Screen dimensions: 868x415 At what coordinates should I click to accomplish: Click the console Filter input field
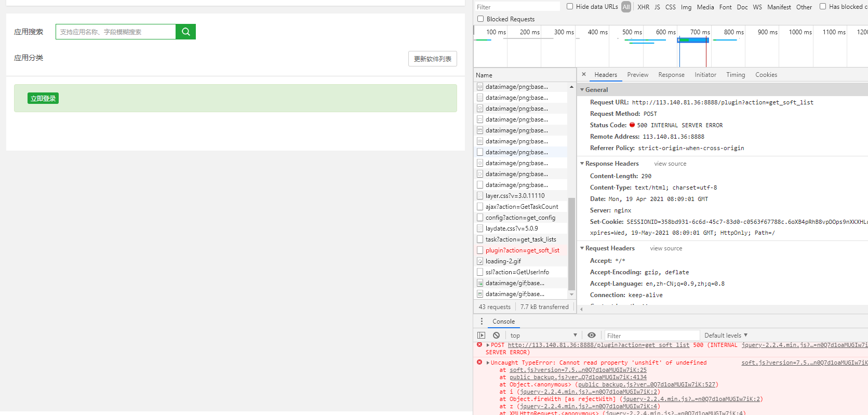652,336
